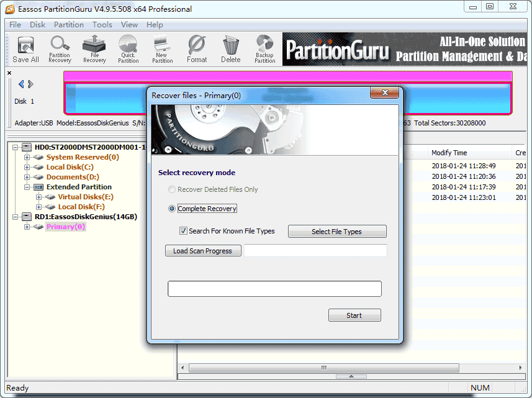Go to the previous disk arrow

(21, 84)
